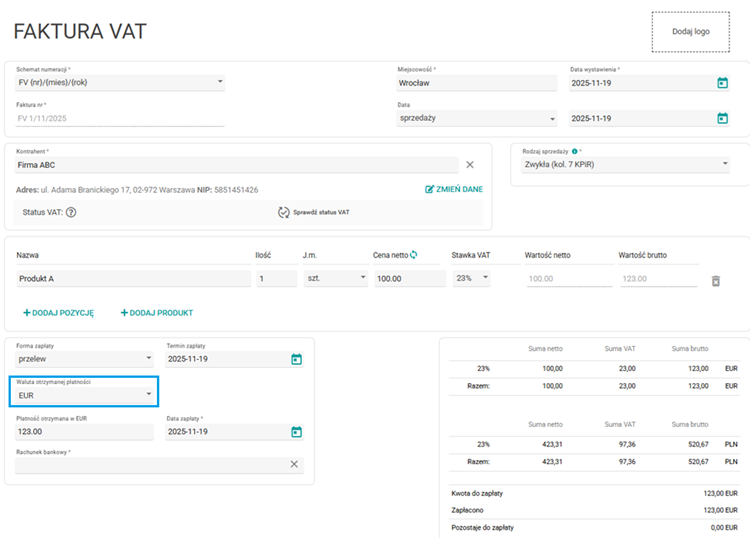This screenshot has width=752, height=538.
Task: Open the Forma zapłaty przelew dropdown
Action: coord(148,358)
